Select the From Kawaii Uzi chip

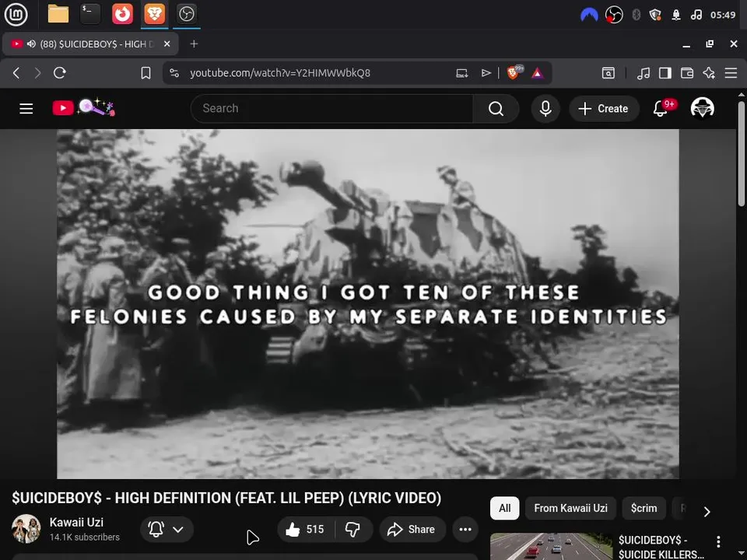570,508
